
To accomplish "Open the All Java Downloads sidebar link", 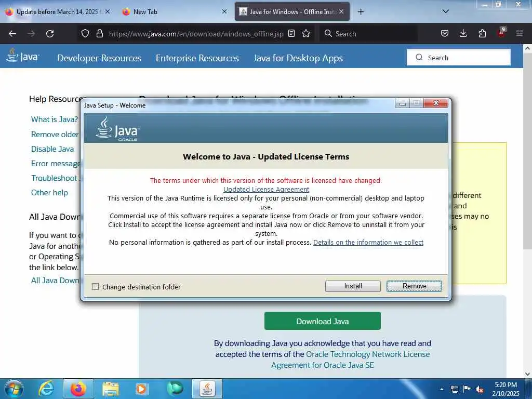I will pos(56,280).
